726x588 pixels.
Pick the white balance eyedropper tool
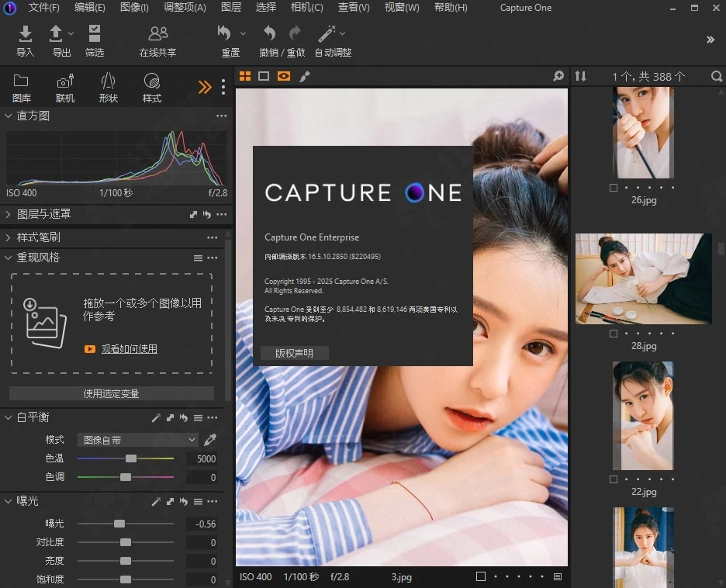pyautogui.click(x=209, y=440)
